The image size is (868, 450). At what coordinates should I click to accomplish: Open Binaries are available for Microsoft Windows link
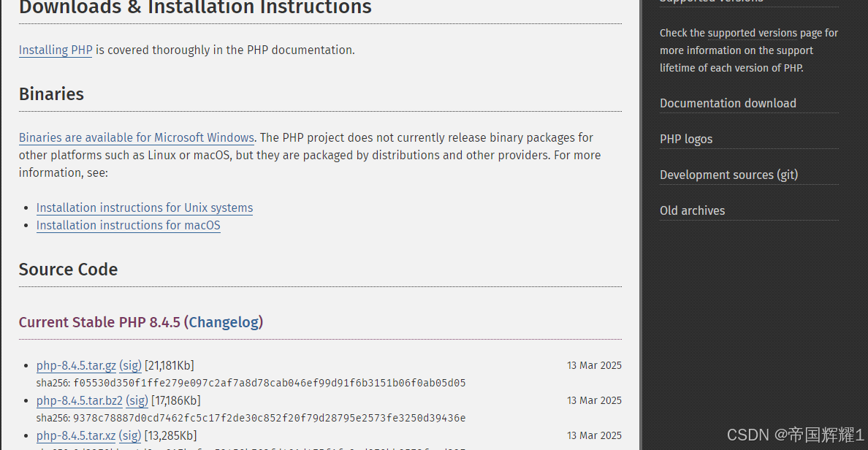(x=136, y=138)
